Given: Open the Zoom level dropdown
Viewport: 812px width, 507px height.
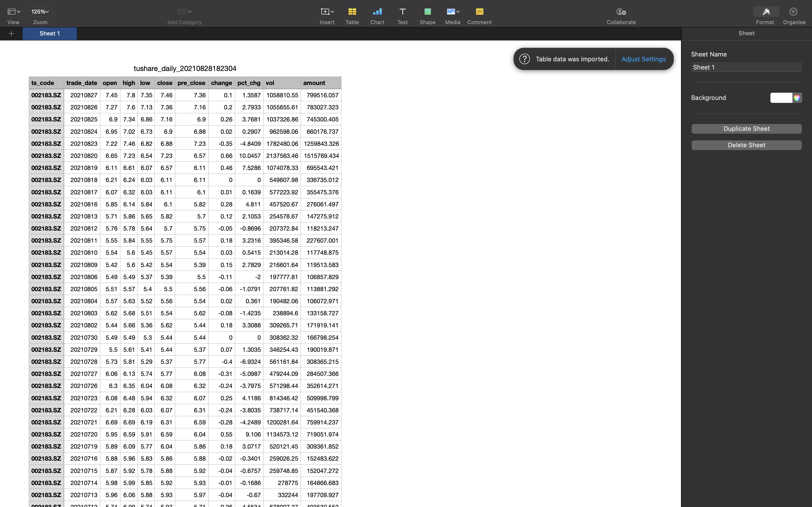Looking at the screenshot, I should (x=40, y=11).
